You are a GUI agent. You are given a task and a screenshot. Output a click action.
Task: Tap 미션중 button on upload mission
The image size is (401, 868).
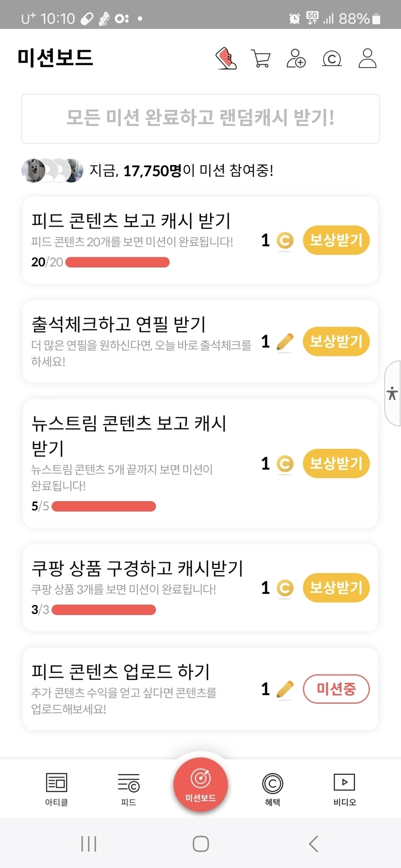336,689
